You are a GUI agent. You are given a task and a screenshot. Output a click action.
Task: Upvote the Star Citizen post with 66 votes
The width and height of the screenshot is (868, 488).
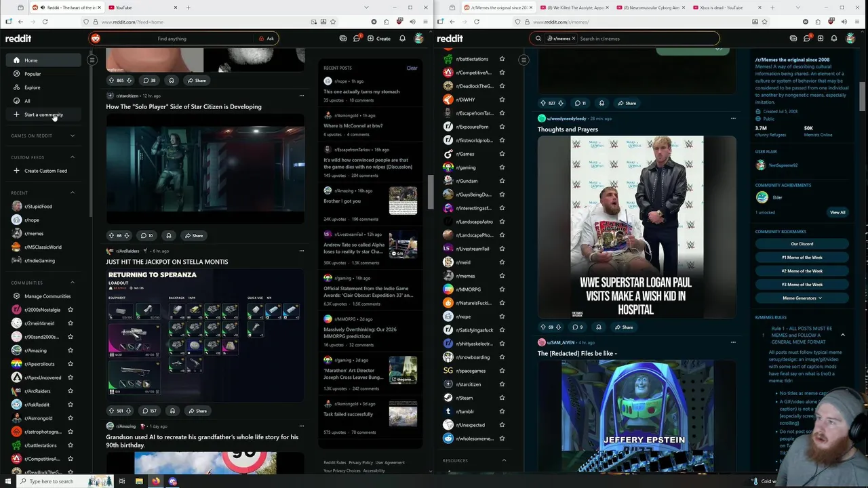111,235
